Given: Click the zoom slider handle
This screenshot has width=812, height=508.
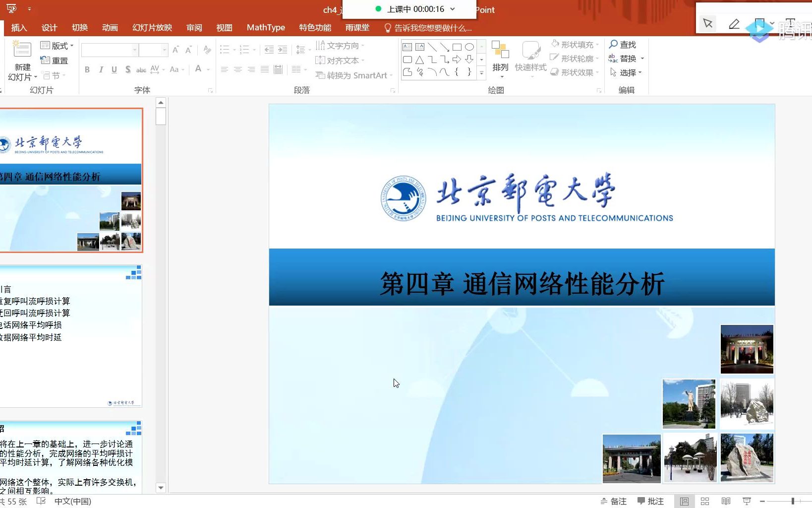Looking at the screenshot, I should [793, 502].
